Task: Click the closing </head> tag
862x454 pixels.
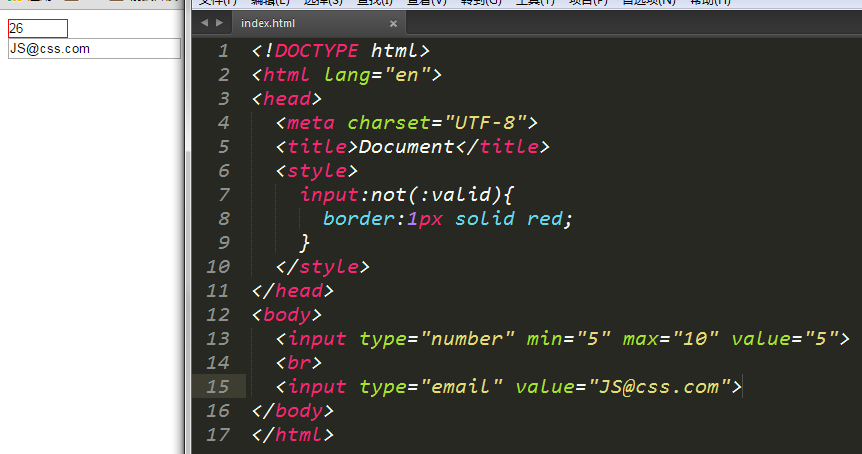Action: 292,291
